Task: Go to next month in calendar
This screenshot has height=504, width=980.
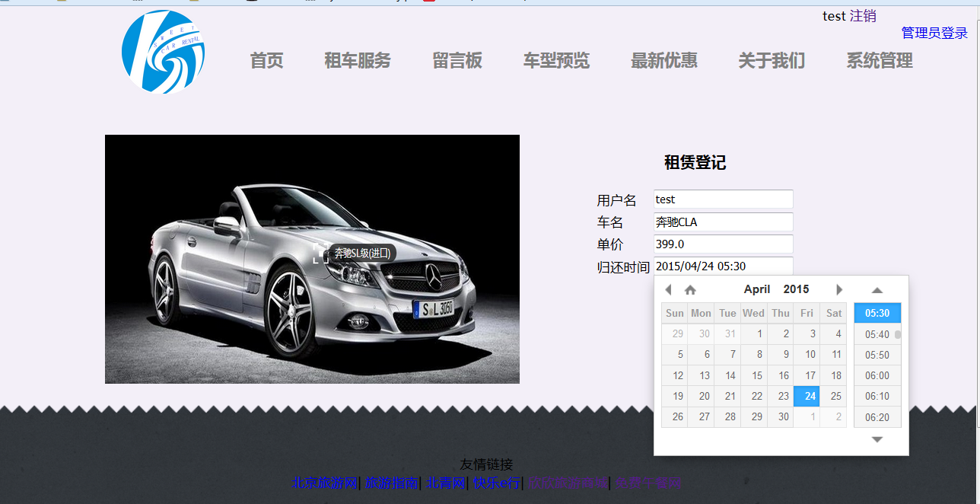Action: click(x=839, y=289)
